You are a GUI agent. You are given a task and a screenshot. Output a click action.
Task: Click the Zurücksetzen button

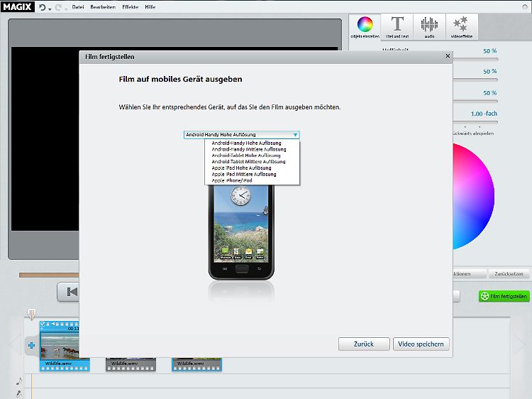[x=509, y=274]
